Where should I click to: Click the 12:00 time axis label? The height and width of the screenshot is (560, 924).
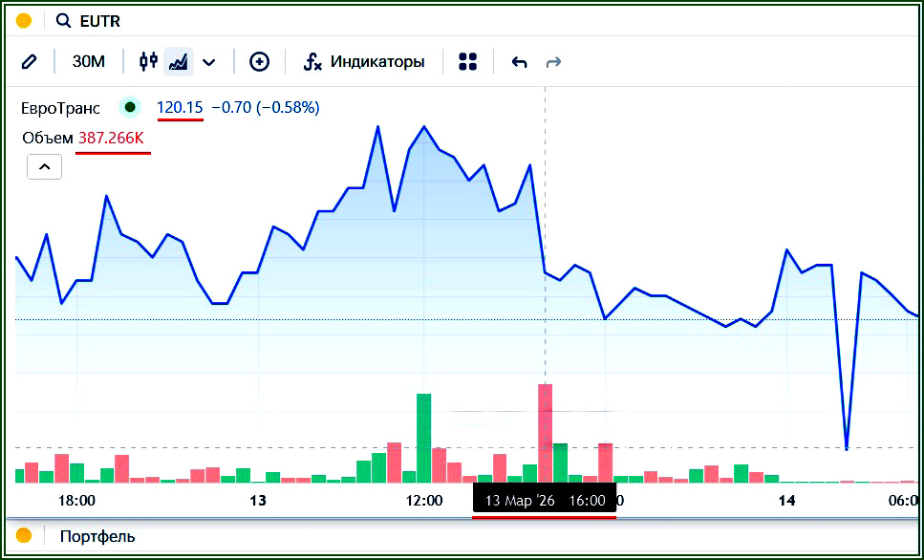(x=424, y=501)
